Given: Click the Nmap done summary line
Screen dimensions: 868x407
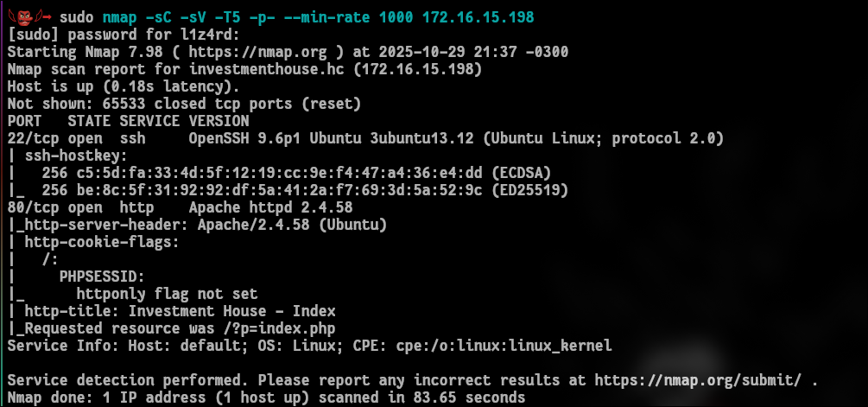Looking at the screenshot, I should (265, 397).
